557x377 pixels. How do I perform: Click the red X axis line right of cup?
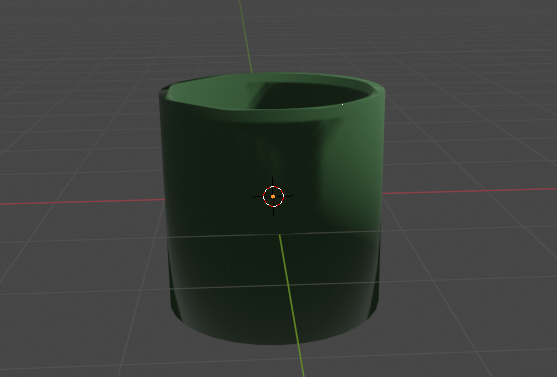[x=469, y=191]
